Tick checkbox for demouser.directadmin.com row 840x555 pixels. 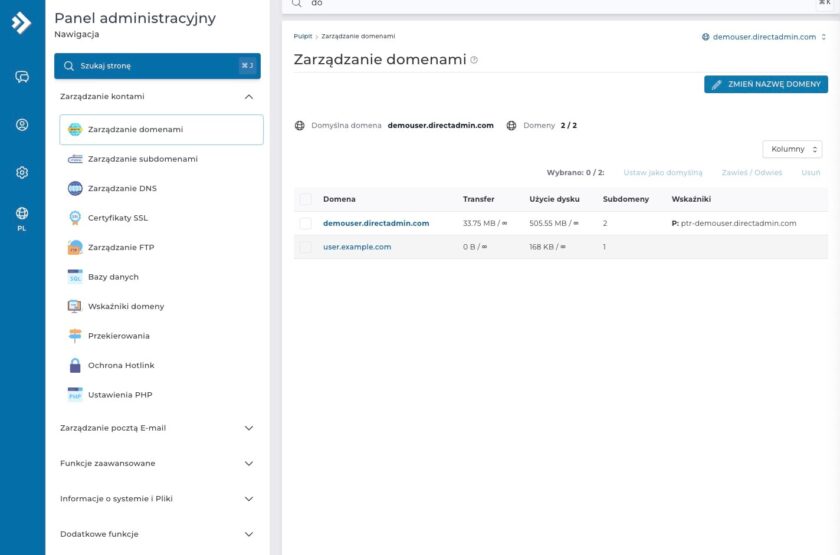coord(305,223)
